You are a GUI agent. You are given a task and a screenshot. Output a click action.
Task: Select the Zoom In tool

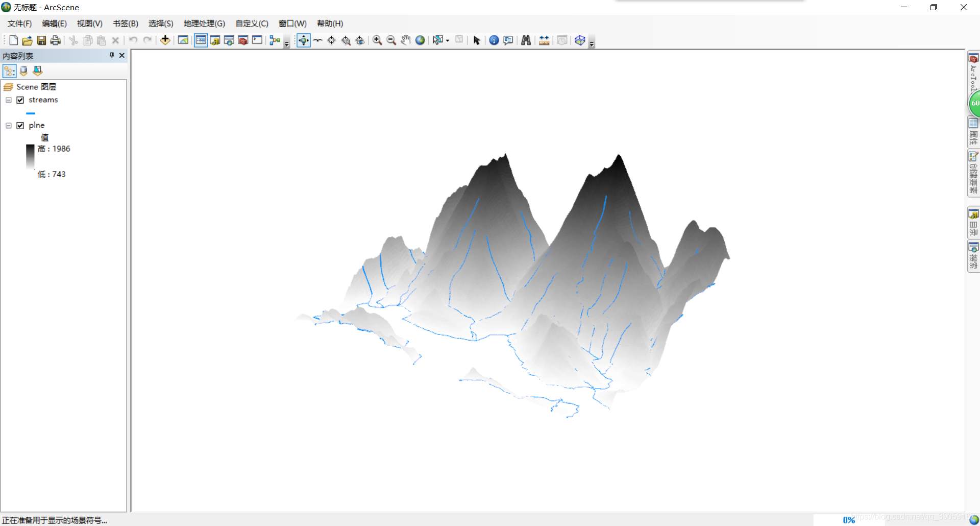coord(377,40)
